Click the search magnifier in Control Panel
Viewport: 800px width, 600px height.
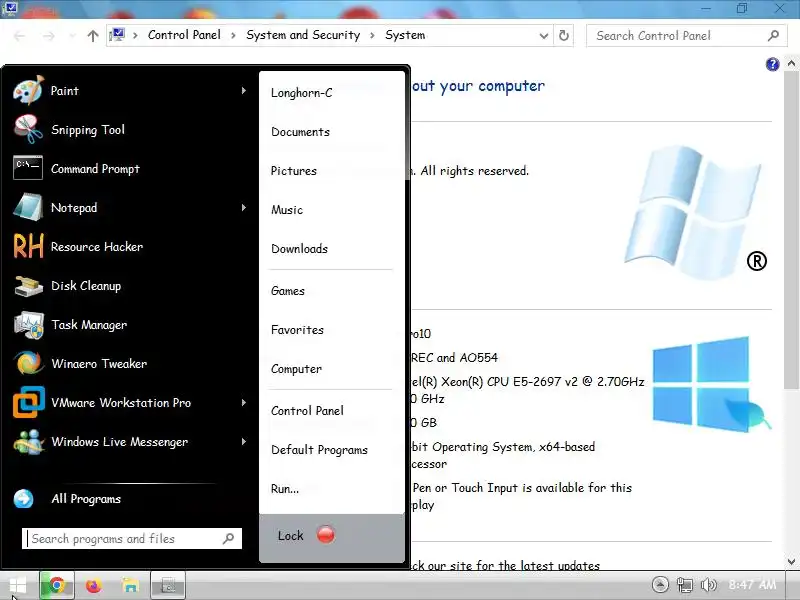[x=773, y=35]
